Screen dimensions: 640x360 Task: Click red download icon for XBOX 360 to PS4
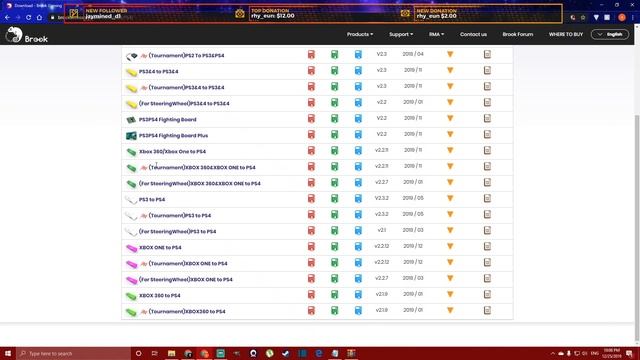tap(311, 294)
